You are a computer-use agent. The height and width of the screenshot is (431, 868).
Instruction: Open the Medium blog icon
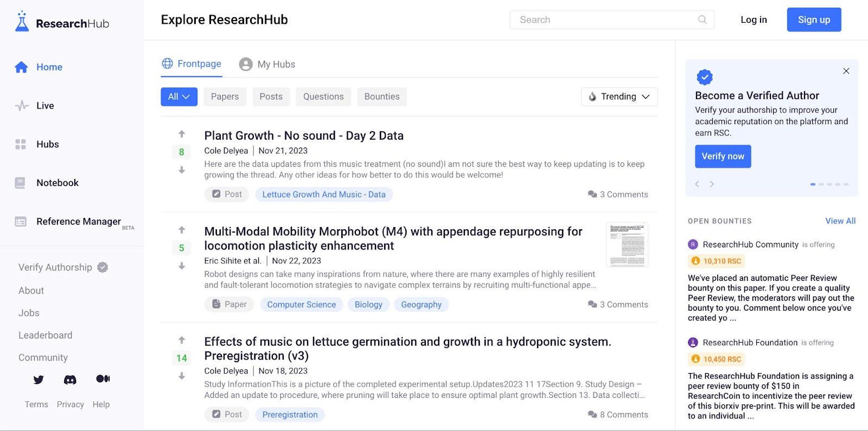click(x=103, y=379)
